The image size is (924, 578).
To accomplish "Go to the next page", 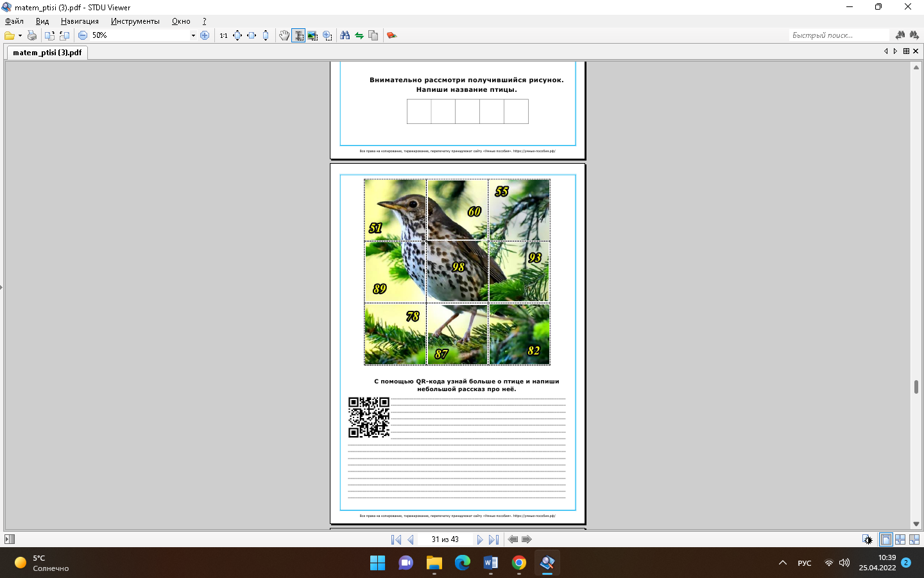I will pyautogui.click(x=479, y=539).
